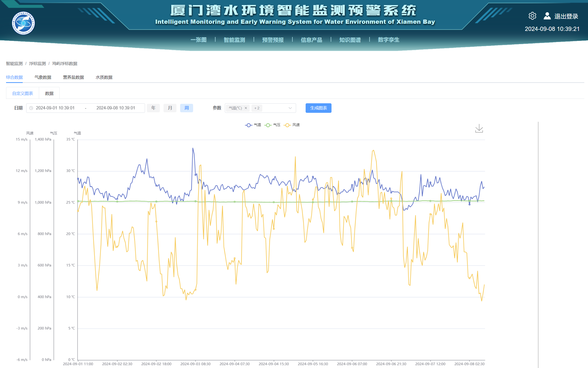This screenshot has width=588, height=368.
Task: Switch to the 气象数据 tab
Action: pos(43,77)
